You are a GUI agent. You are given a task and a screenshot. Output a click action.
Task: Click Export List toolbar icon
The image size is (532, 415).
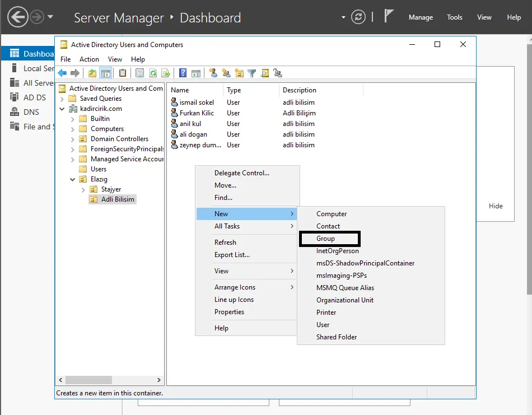166,73
